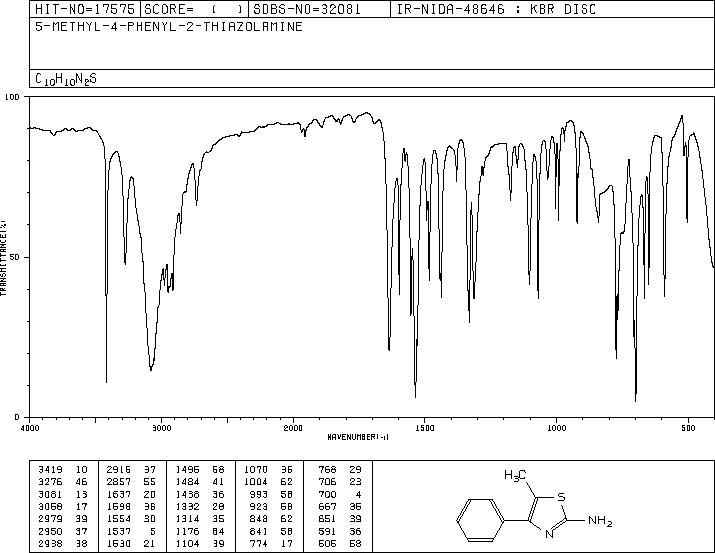Select peak value 667 in the table
This screenshot has width=715, height=553.
coord(327,506)
